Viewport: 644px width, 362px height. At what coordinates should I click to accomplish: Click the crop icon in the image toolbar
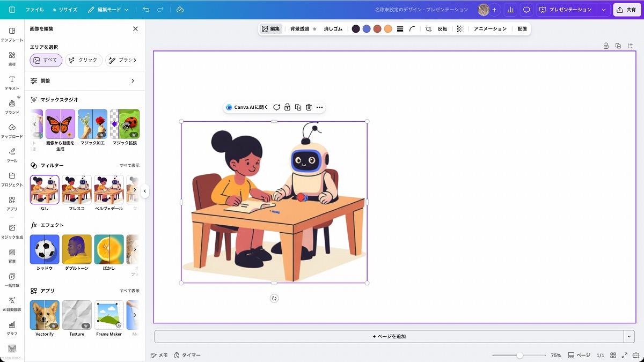coord(428,29)
